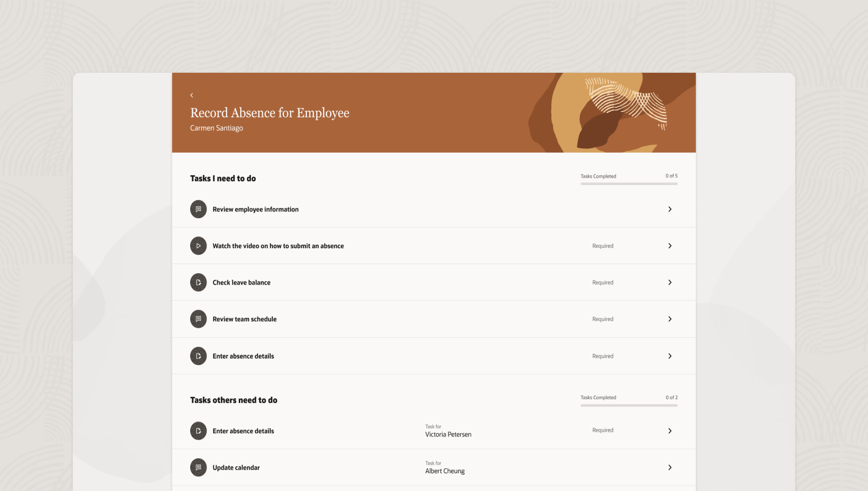Click the Tasks I need to do progress bar
Screen dimensions: 868x491
coord(629,184)
